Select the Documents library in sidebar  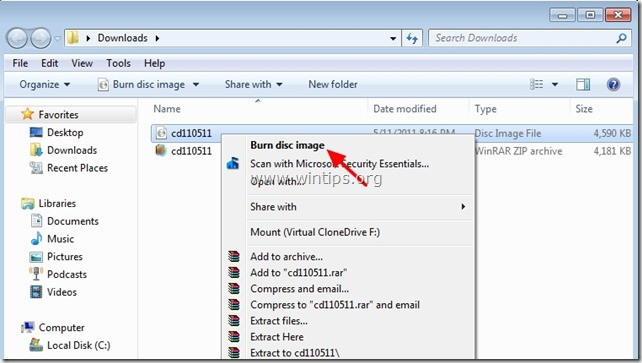[73, 221]
